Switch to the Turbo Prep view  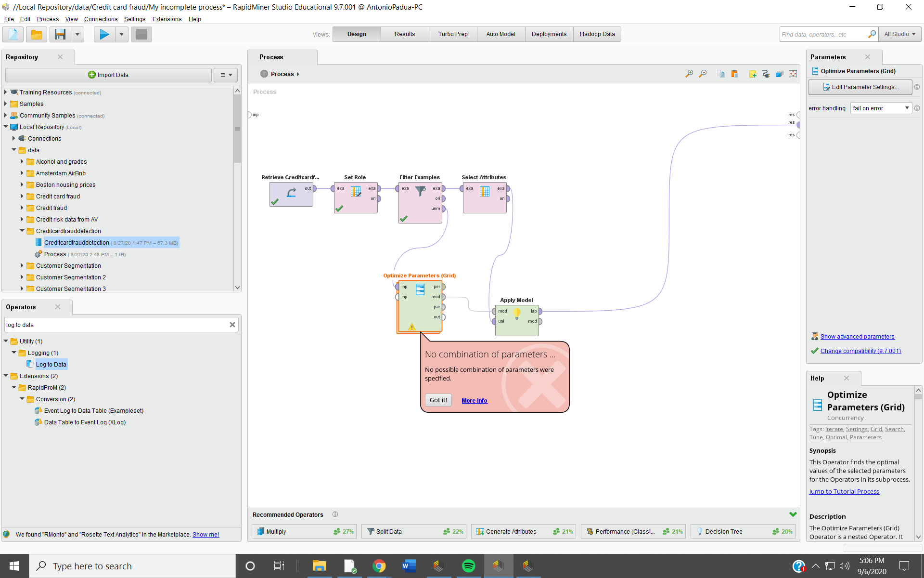[453, 34]
